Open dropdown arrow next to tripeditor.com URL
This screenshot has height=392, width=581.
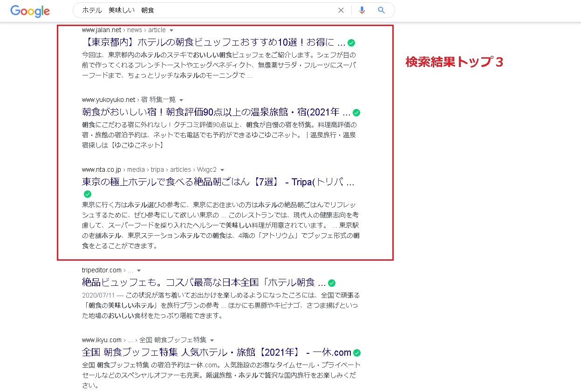click(x=139, y=270)
